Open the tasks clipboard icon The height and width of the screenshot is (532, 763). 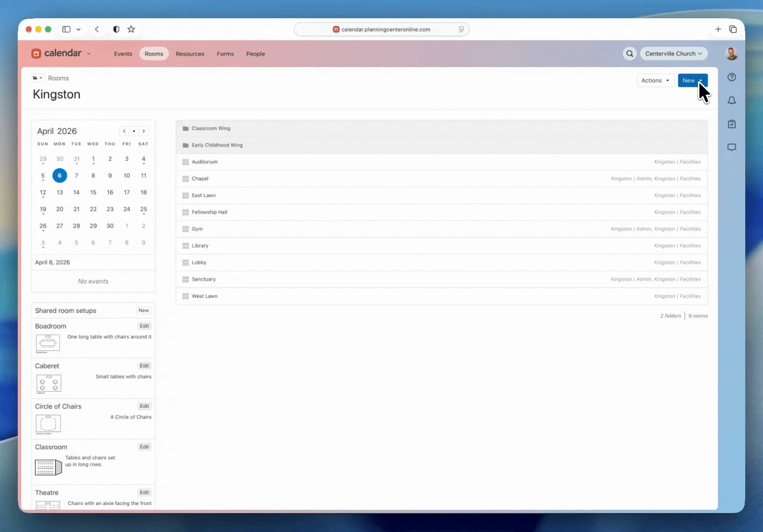(732, 124)
